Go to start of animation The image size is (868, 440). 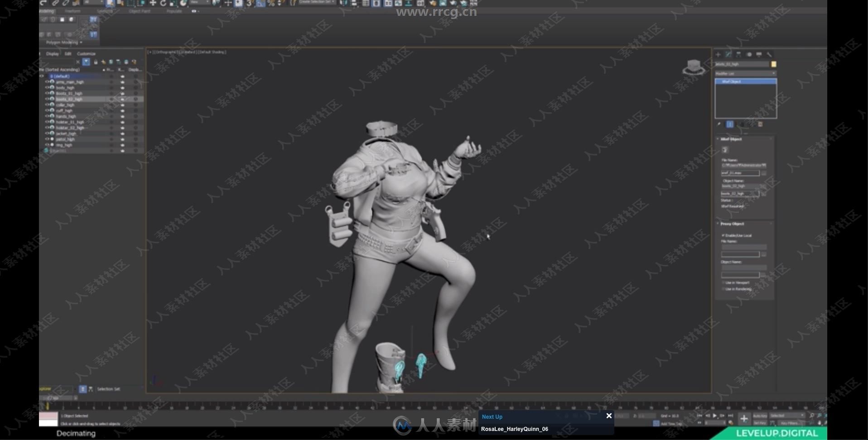point(699,416)
